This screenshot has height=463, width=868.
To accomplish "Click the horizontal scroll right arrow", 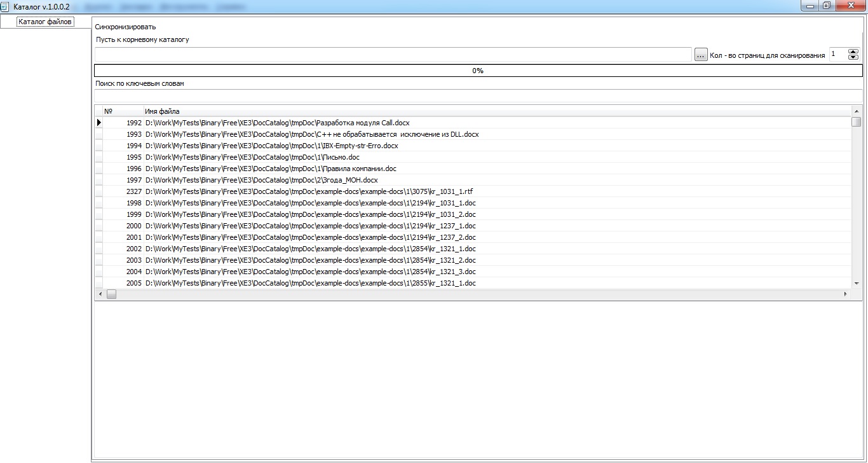I will [x=846, y=294].
